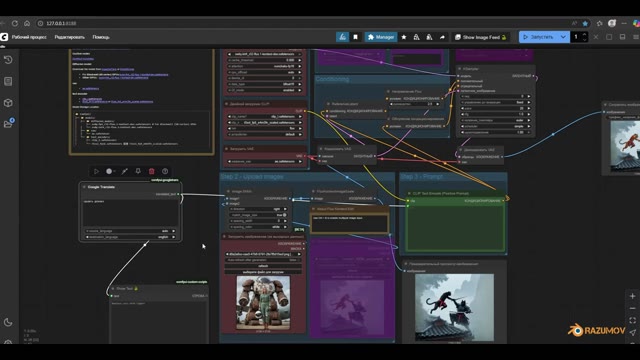Open the Помощь menu
The height and width of the screenshot is (360, 640).
[101, 37]
